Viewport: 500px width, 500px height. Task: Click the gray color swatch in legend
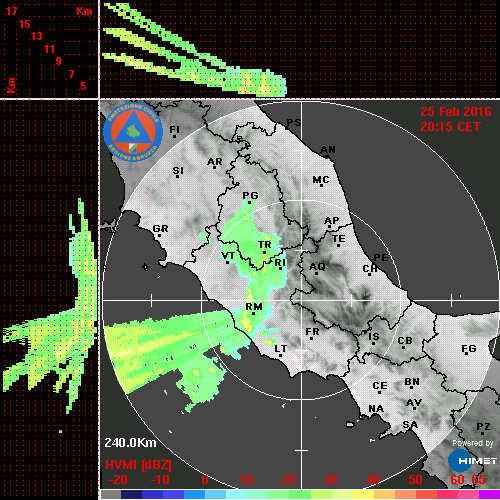111,494
